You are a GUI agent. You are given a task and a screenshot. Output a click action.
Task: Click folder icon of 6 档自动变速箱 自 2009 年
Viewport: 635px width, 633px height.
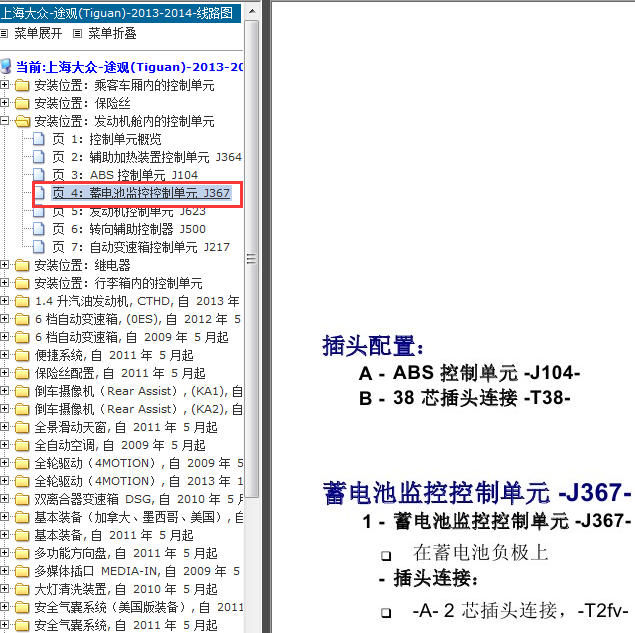22,337
